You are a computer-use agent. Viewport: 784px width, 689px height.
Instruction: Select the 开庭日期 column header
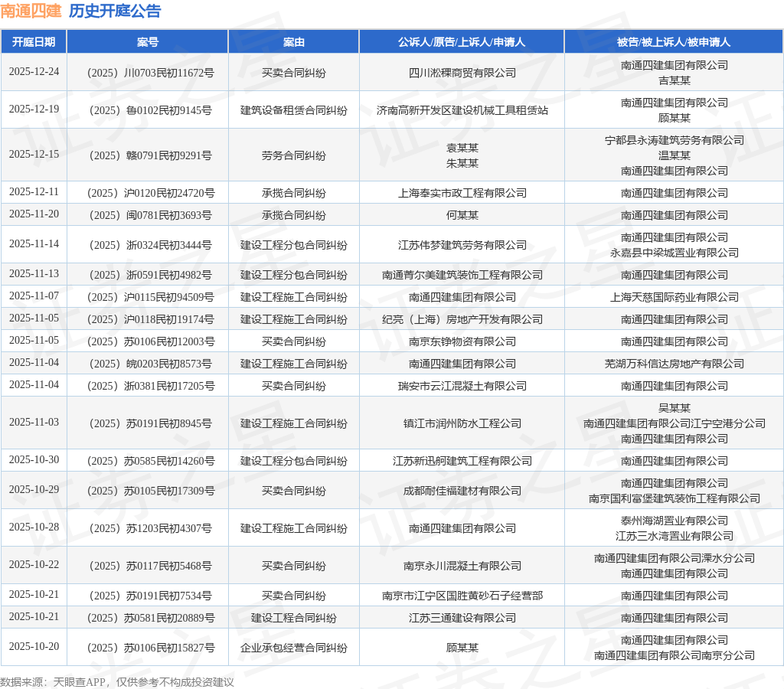coord(34,42)
